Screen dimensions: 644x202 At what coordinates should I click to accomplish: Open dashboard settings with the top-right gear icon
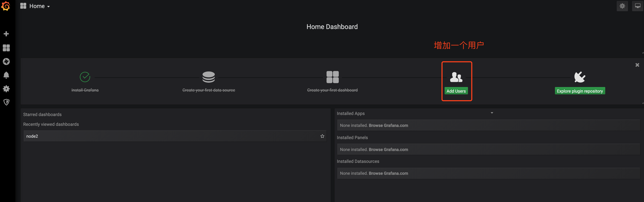(622, 6)
